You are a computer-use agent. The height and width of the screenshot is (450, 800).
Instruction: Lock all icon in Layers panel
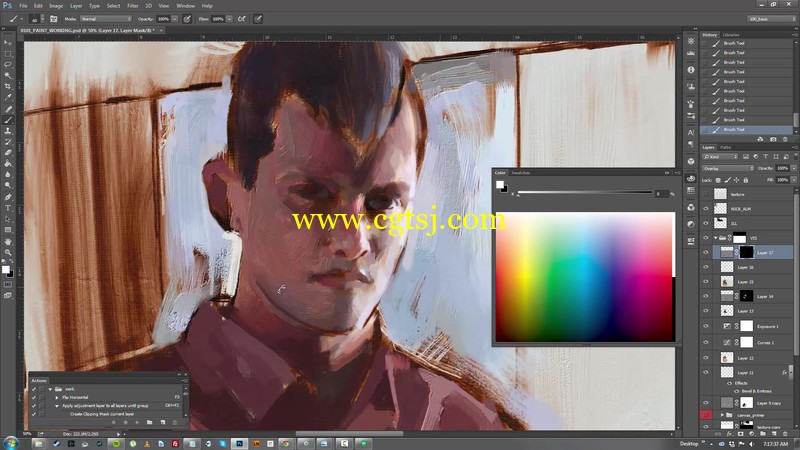(x=746, y=180)
